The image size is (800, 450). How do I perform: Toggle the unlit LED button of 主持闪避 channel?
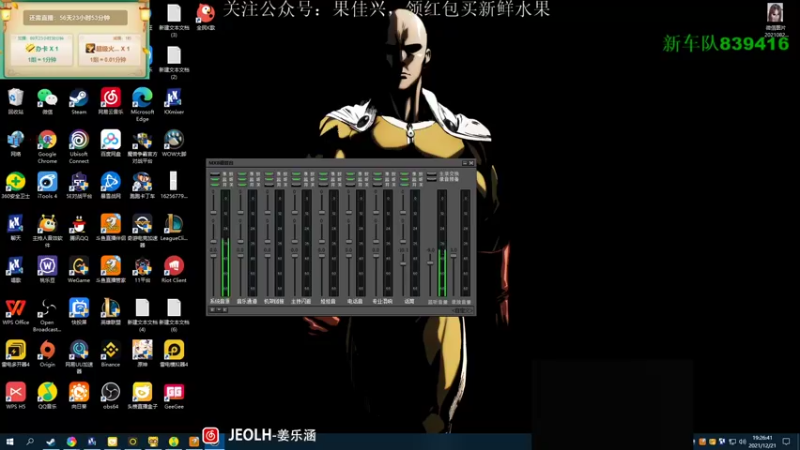[x=296, y=185]
